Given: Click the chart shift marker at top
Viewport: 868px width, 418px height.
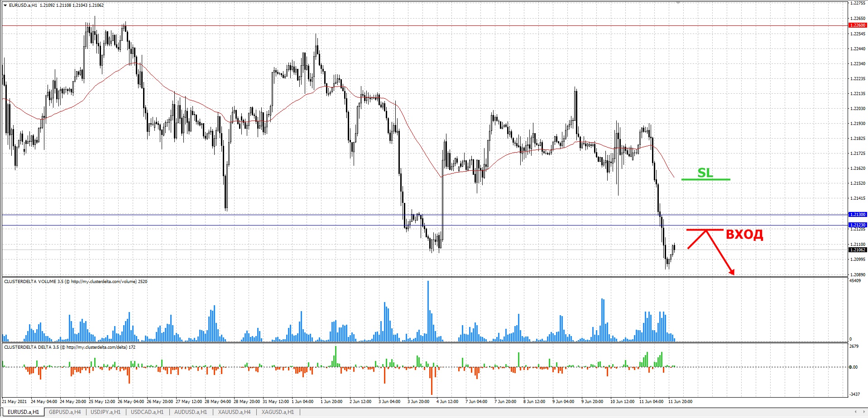Looking at the screenshot, I should point(678,3).
